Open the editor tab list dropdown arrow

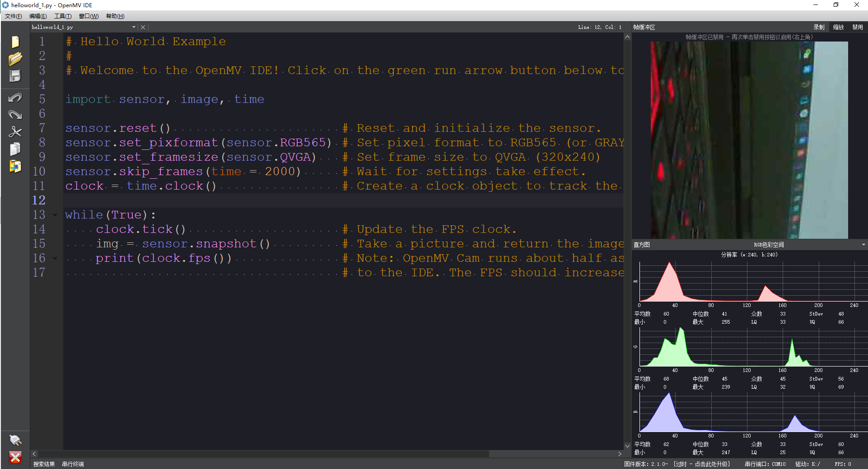click(x=134, y=27)
